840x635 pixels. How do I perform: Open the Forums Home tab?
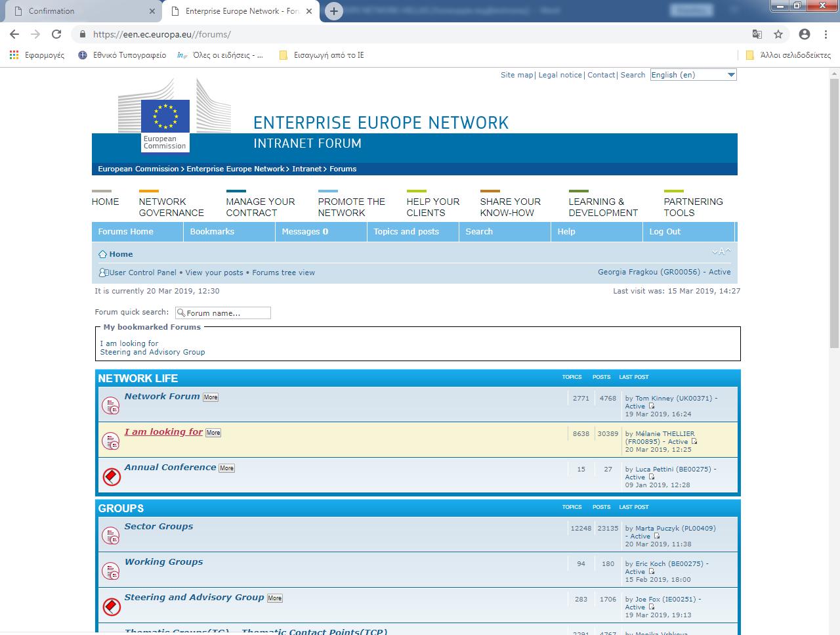137,232
